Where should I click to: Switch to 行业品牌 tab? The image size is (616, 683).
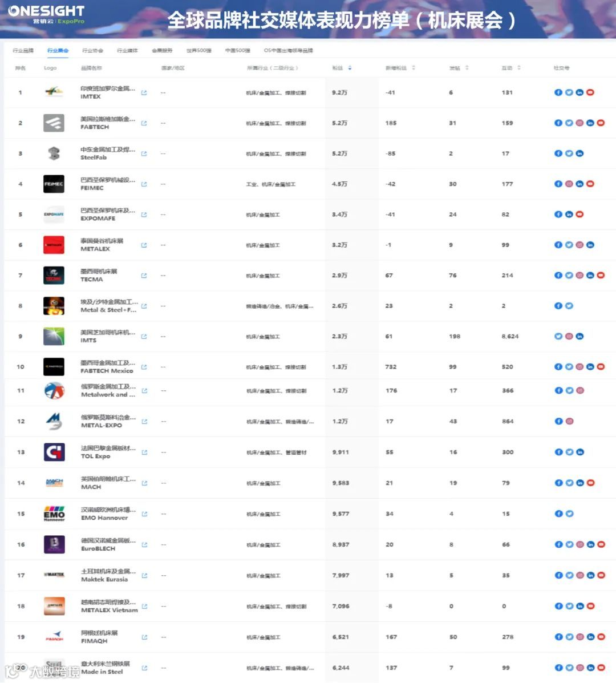point(23,51)
